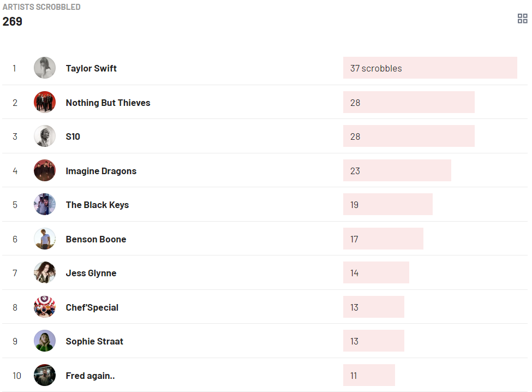Switch to grid view icon
This screenshot has width=532, height=392.
coord(522,19)
